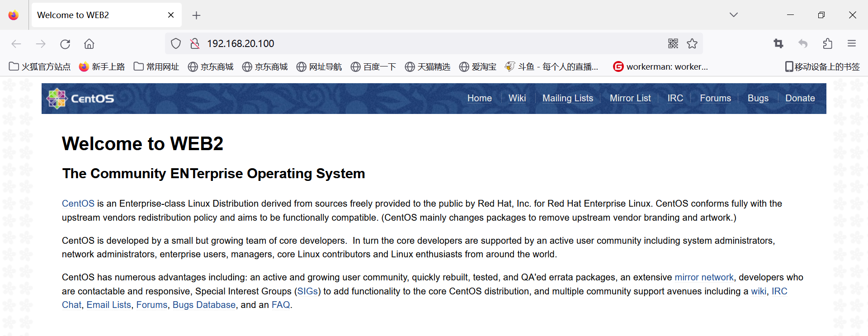Viewport: 868px width, 336px height.
Task: Select the Welcome to WEB2 tab
Action: point(90,15)
